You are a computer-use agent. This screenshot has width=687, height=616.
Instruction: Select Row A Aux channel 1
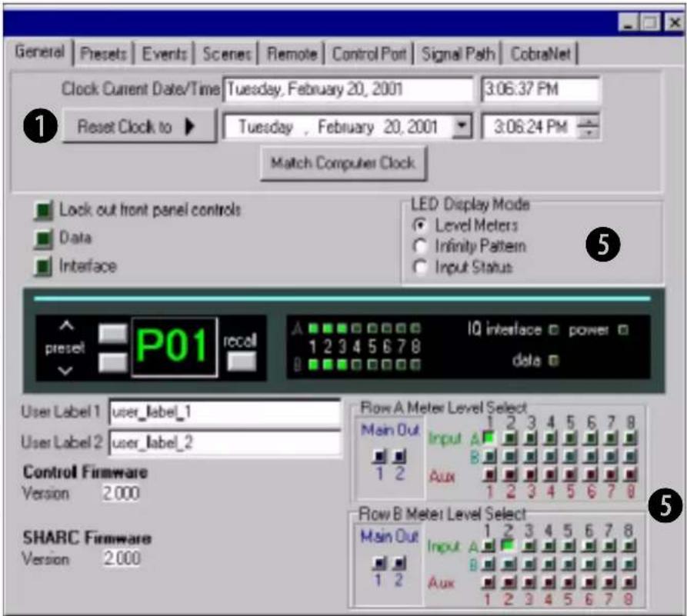tap(489, 474)
